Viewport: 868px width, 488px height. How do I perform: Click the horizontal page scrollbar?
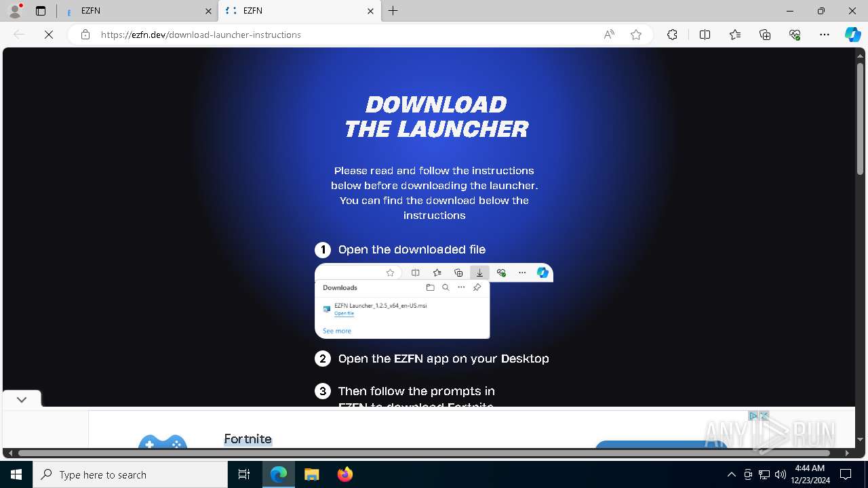pos(424,452)
